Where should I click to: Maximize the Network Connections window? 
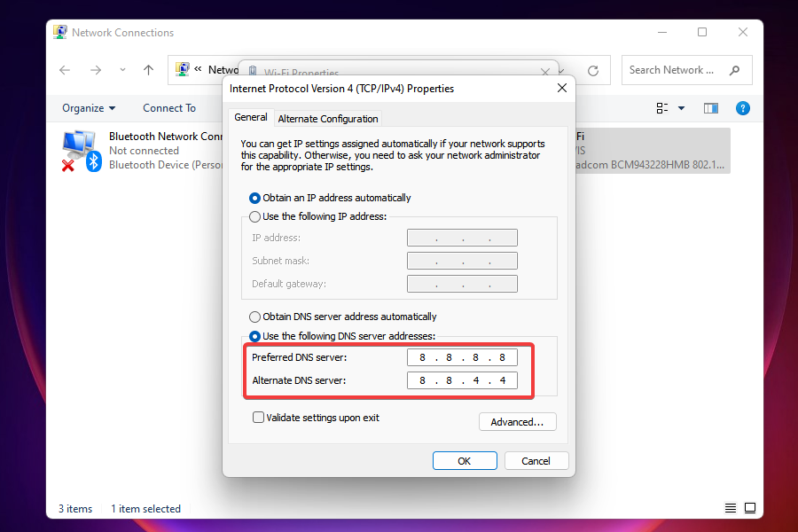coord(702,32)
